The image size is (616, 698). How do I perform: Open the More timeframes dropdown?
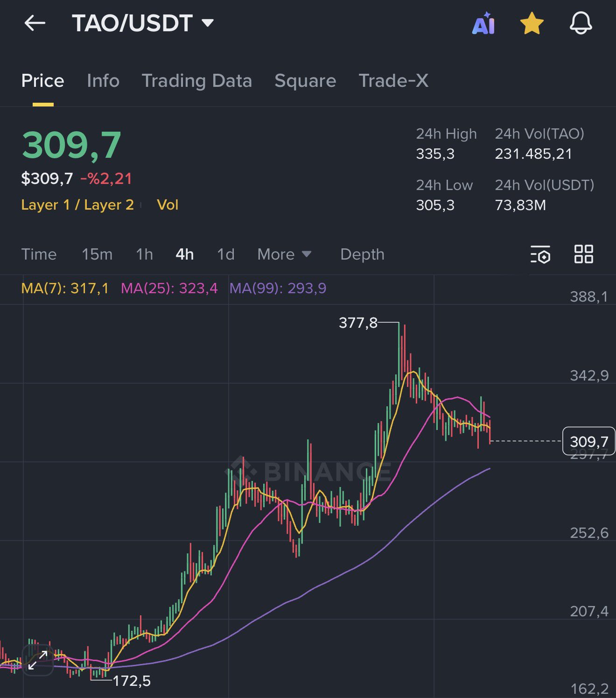[284, 254]
